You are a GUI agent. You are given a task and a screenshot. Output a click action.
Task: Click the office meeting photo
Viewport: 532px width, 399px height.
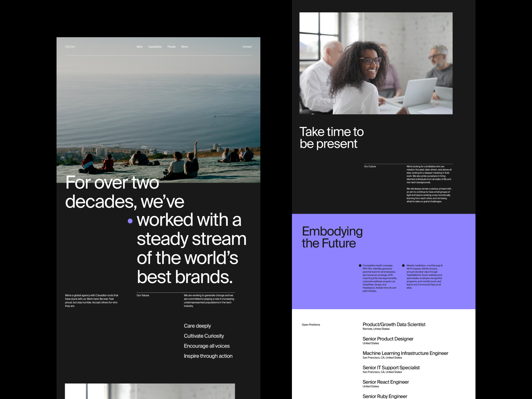pyautogui.click(x=376, y=64)
